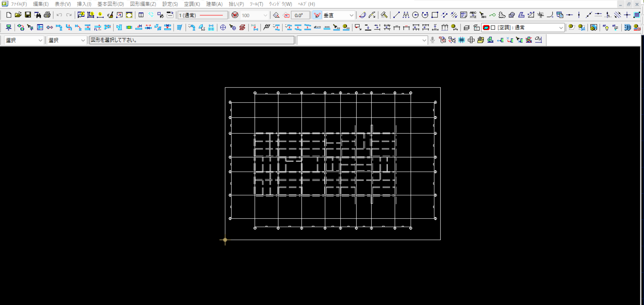The height and width of the screenshot is (305, 644).
Task: Print the drawing with printer icon
Action: (47, 15)
